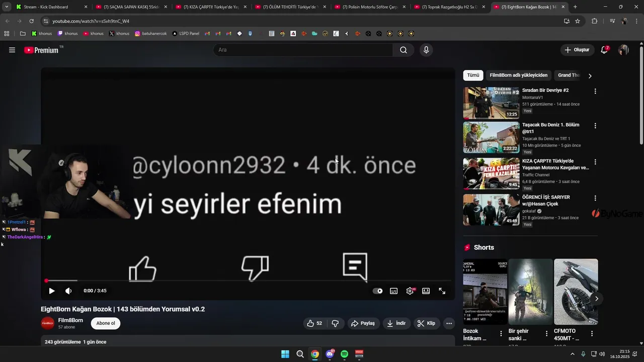Toggle the autoplay switch
644x362 pixels.
coord(377,291)
